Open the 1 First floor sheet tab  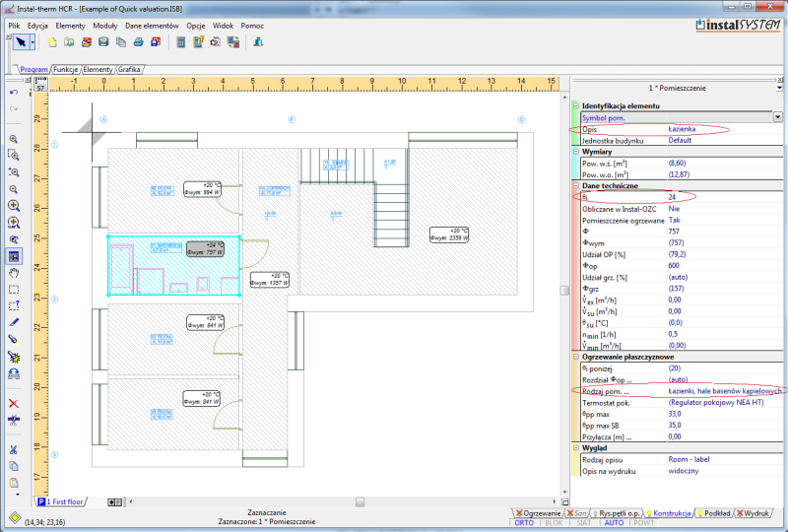point(61,501)
